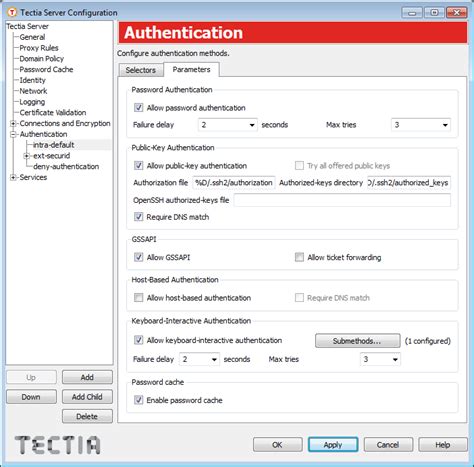This screenshot has height=467, width=474.
Task: Open password Failure delay dropdown
Action: click(x=228, y=125)
